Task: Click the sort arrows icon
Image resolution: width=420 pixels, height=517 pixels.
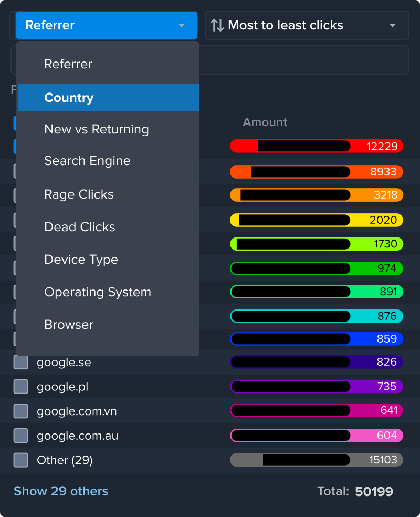Action: pyautogui.click(x=217, y=25)
